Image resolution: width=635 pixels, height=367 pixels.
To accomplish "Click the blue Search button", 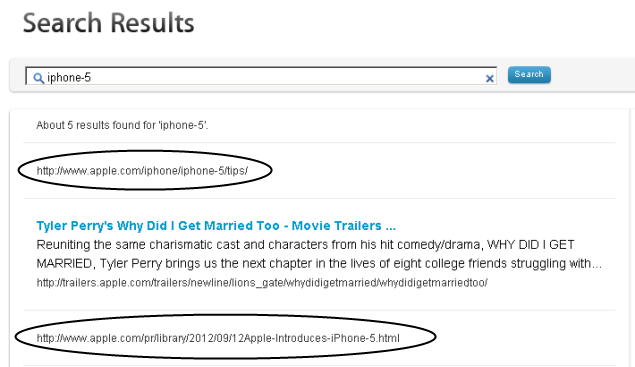I will [x=529, y=75].
